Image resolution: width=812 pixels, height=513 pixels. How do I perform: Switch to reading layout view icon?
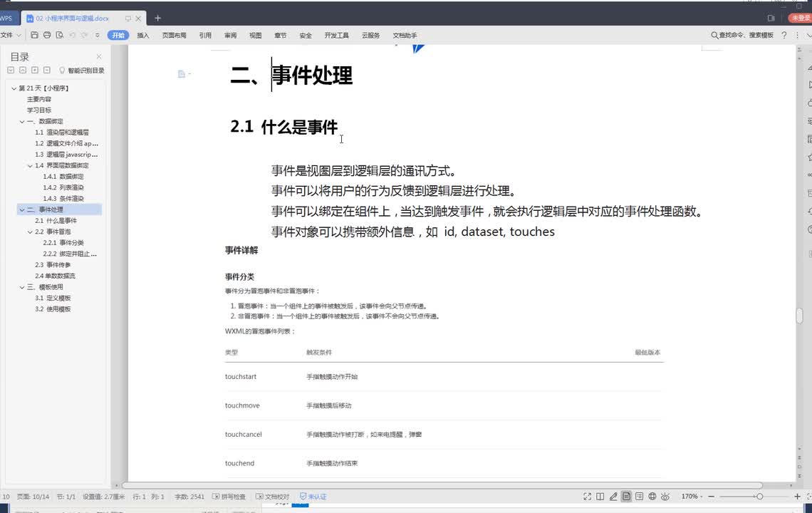point(600,497)
